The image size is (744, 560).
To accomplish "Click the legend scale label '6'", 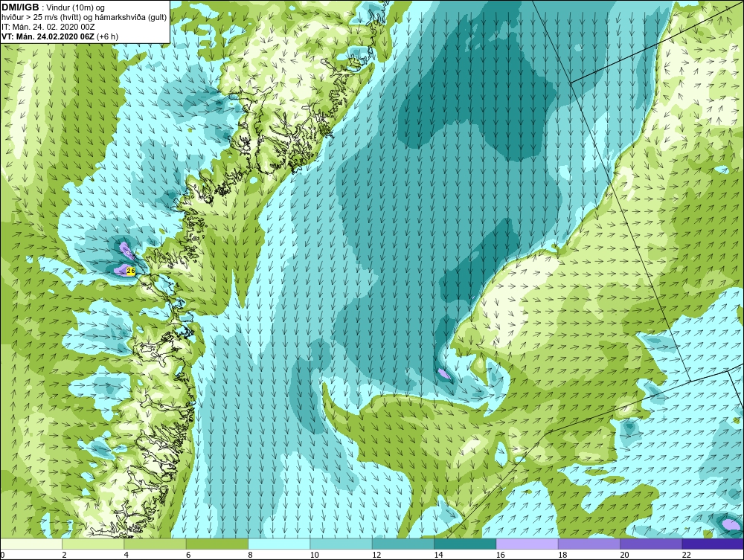I will click(188, 556).
